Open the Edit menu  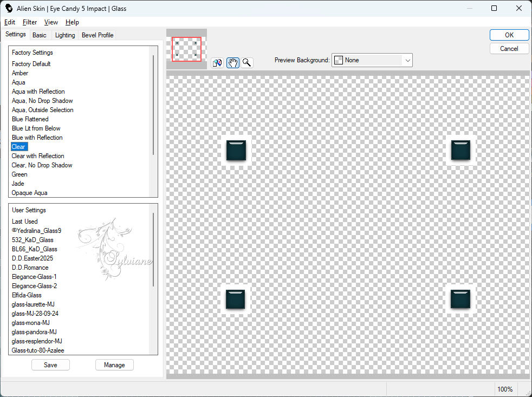pyautogui.click(x=10, y=22)
